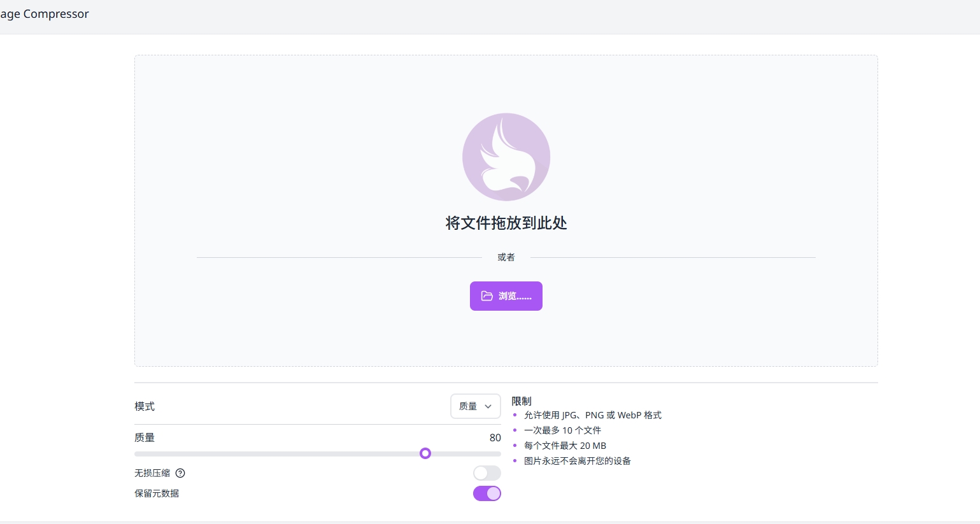The height and width of the screenshot is (524, 980).
Task: Click the quality slider handle at 80
Action: (425, 453)
